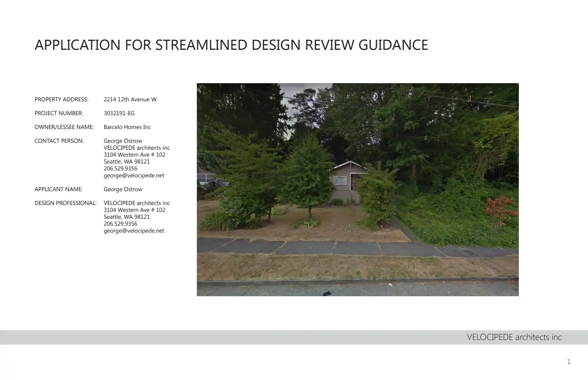Select the "APPLICANT NAME:" label
Viewport: 588px width, 380px height.
tap(58, 189)
